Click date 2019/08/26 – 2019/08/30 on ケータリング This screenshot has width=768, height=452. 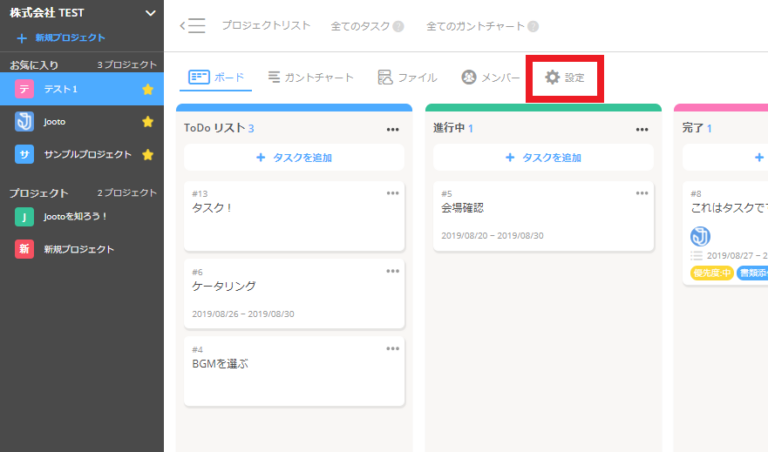[243, 314]
